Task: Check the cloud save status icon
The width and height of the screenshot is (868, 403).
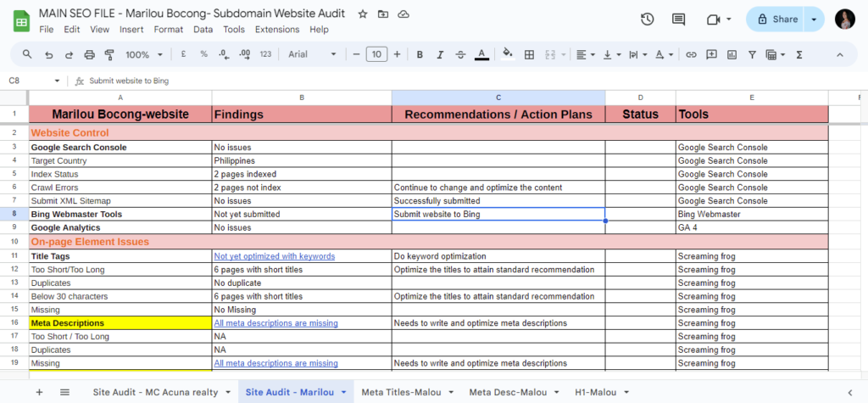Action: [x=403, y=14]
